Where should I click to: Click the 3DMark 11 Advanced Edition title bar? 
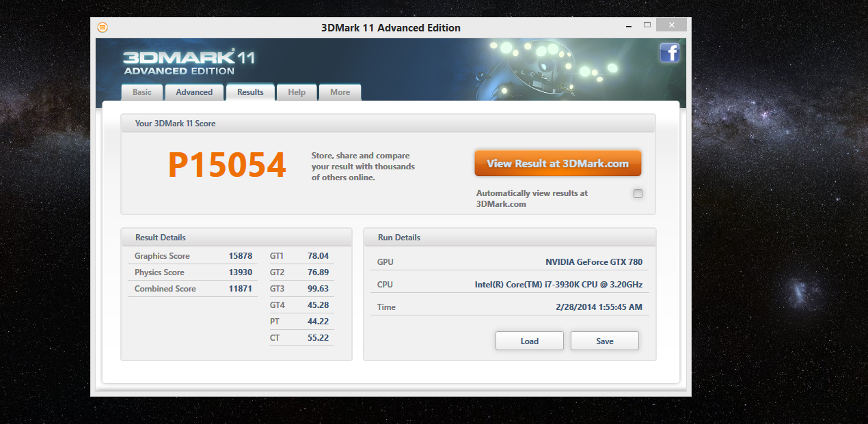click(x=390, y=28)
